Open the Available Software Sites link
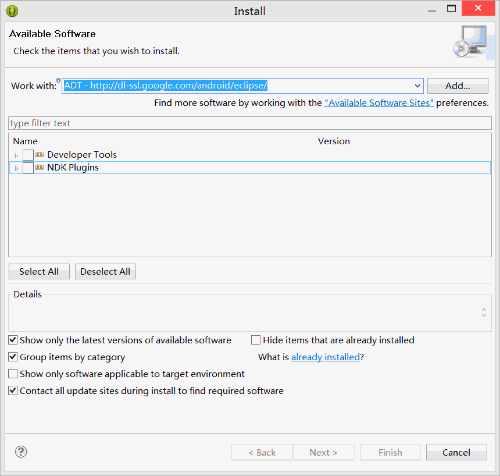The height and width of the screenshot is (476, 500). point(379,103)
